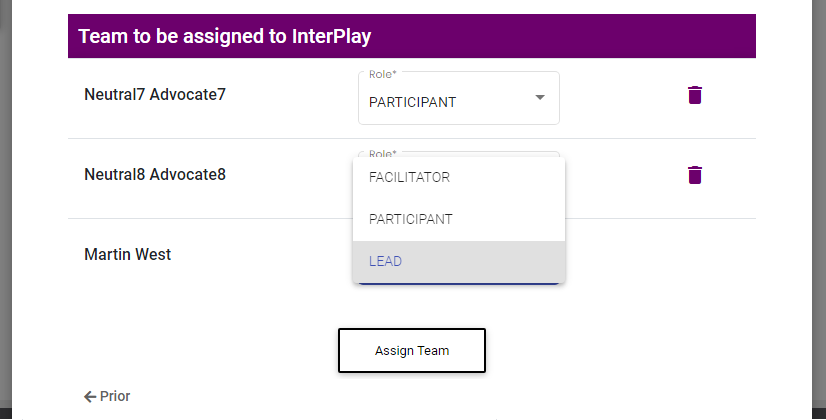Screen dimensions: 826x420
Task: Click the Neutral8 Advocate8 member name
Action: (155, 174)
